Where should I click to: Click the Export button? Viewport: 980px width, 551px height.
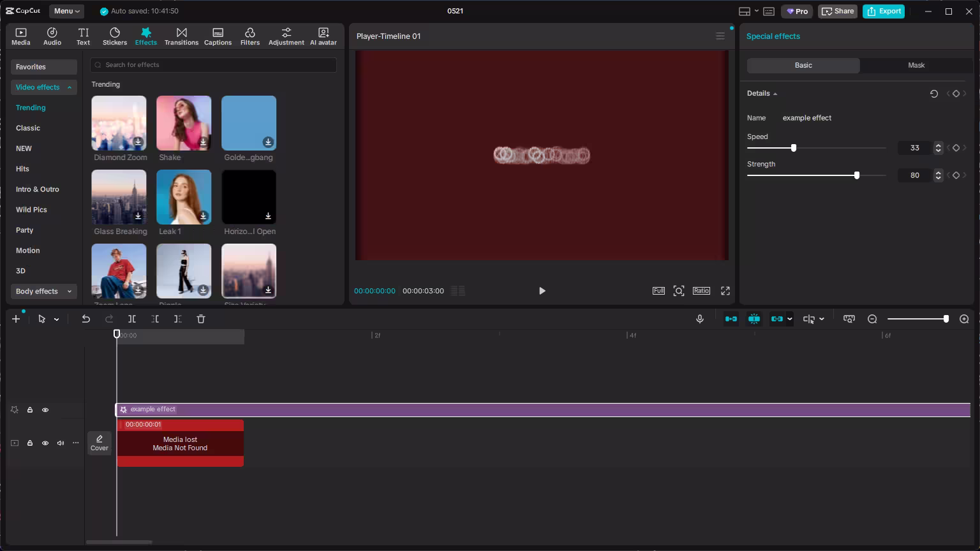click(884, 11)
